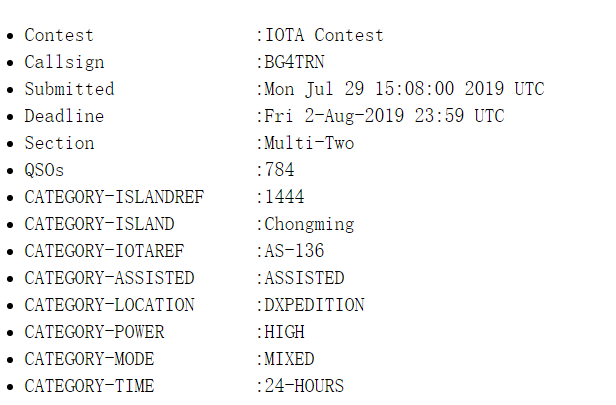Click the Callsign label
Viewport: 616px width, 405px height.
(64, 63)
